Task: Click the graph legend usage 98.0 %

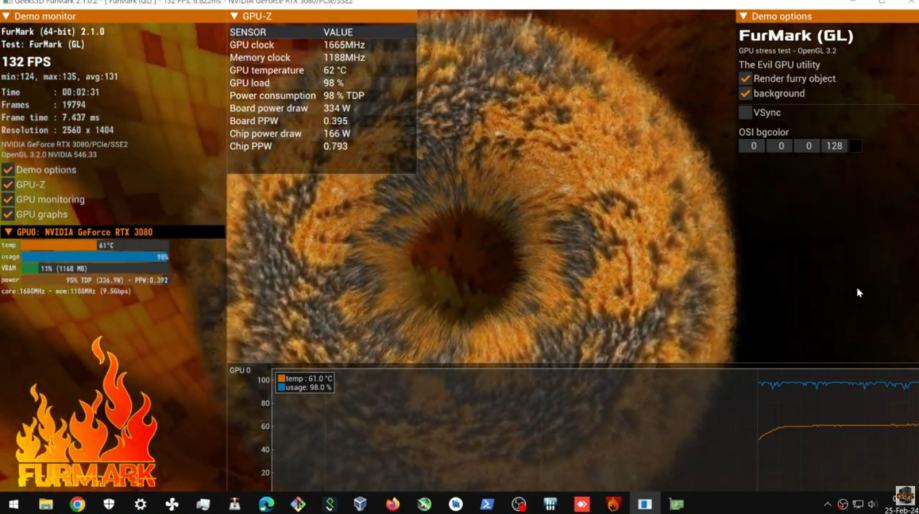Action: click(305, 387)
